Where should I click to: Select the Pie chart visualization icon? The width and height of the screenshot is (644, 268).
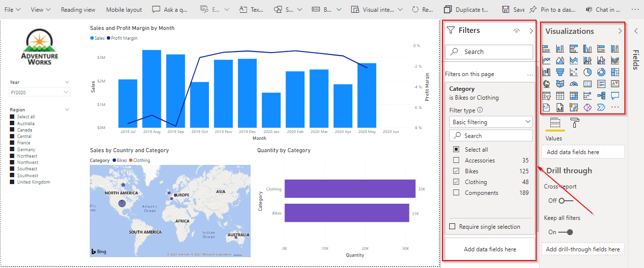tap(588, 72)
